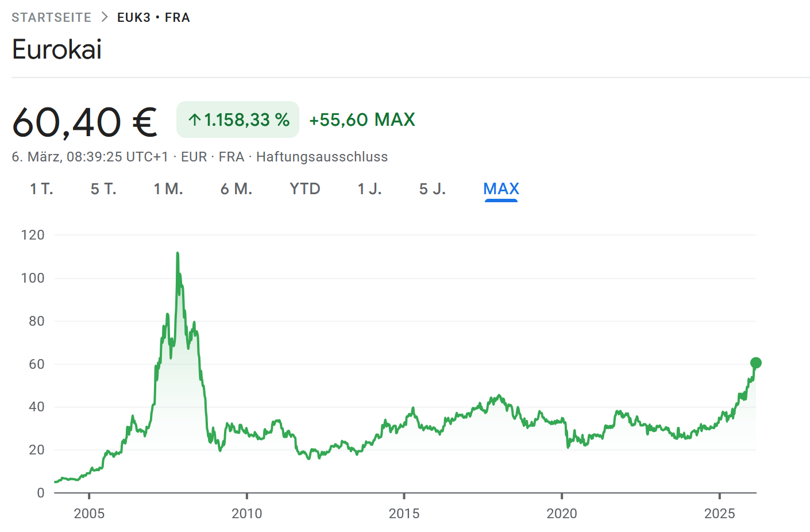This screenshot has height=532, width=810.
Task: Select the 1 J. time range
Action: click(x=369, y=189)
